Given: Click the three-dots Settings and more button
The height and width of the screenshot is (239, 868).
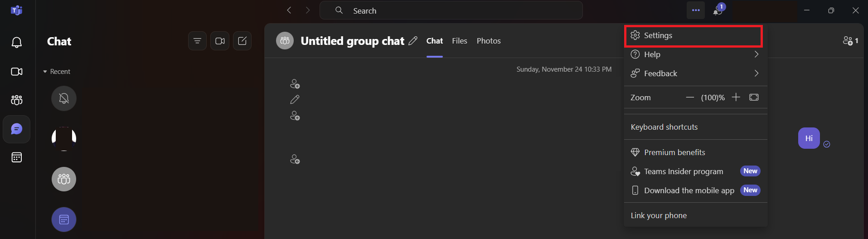Looking at the screenshot, I should pos(696,10).
